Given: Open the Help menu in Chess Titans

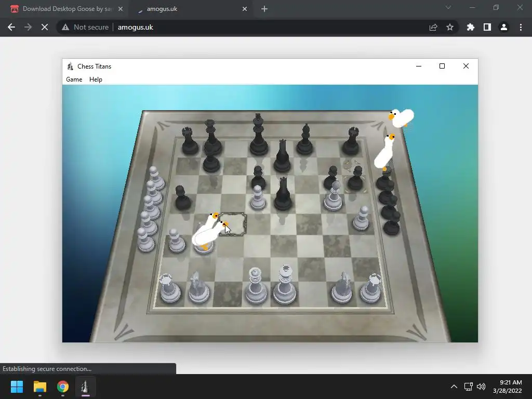Looking at the screenshot, I should (96, 79).
